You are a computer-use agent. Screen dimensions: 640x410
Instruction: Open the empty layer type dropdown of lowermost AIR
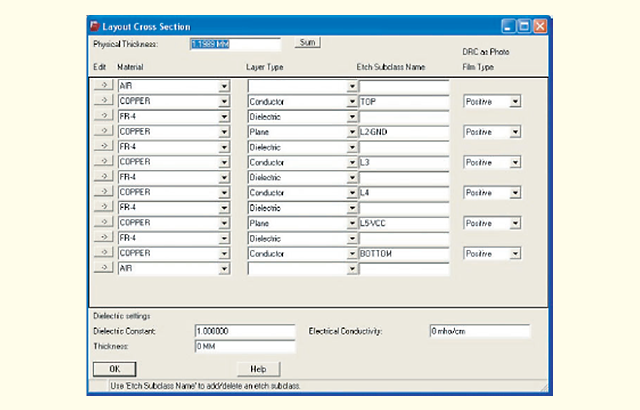click(352, 269)
